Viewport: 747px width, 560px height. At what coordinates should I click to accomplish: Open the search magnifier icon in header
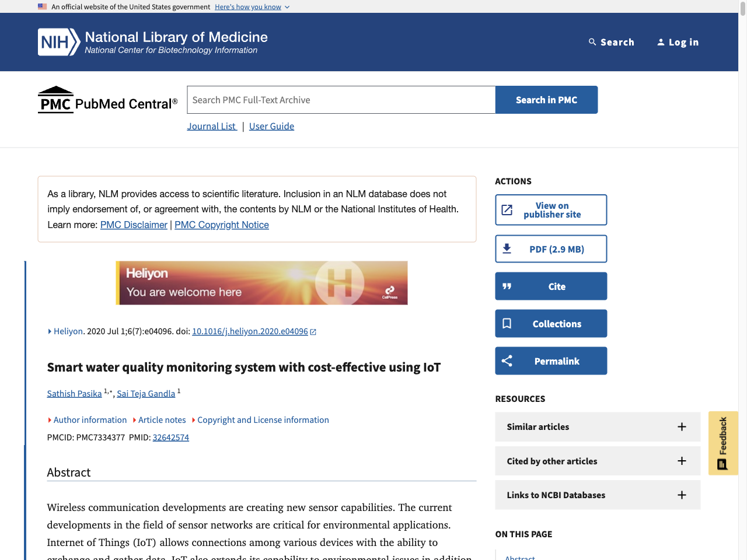(591, 41)
